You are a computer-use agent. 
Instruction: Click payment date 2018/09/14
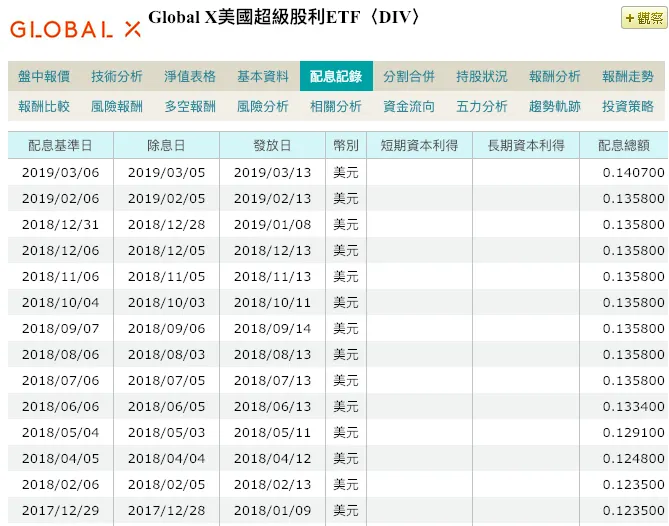(x=272, y=329)
